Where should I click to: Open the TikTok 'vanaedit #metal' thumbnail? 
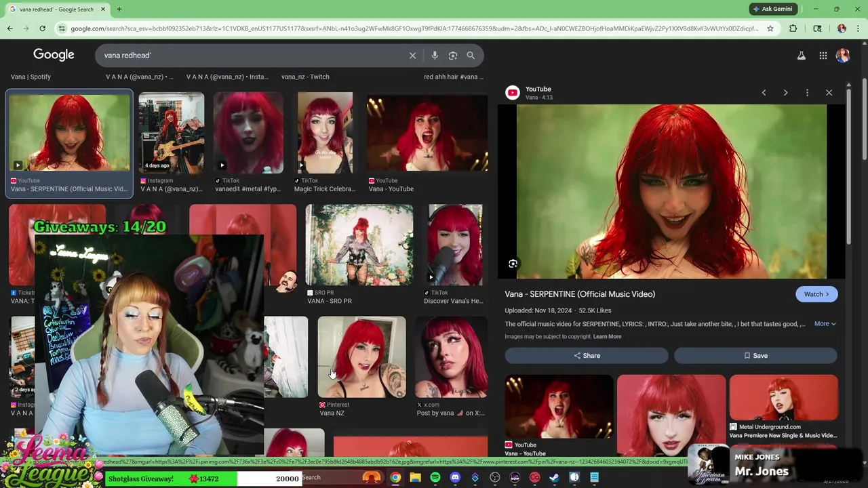tap(248, 132)
